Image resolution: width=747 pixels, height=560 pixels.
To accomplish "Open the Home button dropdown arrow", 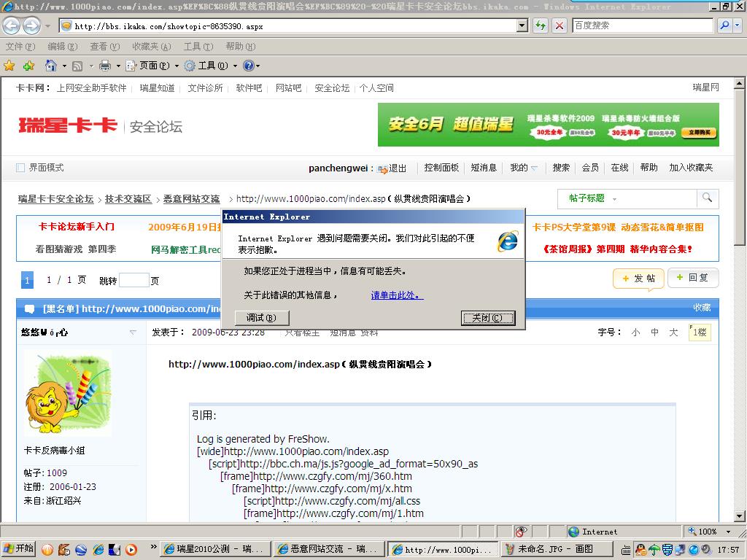I will [x=64, y=66].
